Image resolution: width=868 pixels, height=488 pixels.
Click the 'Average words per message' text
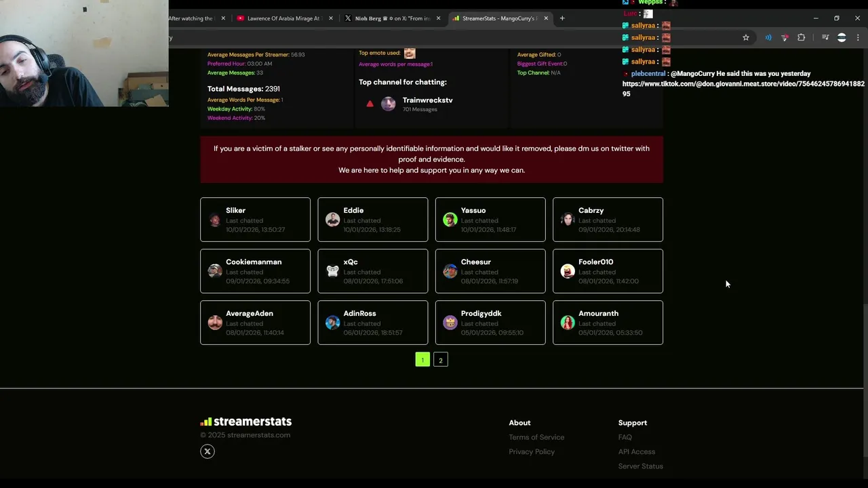tap(395, 64)
